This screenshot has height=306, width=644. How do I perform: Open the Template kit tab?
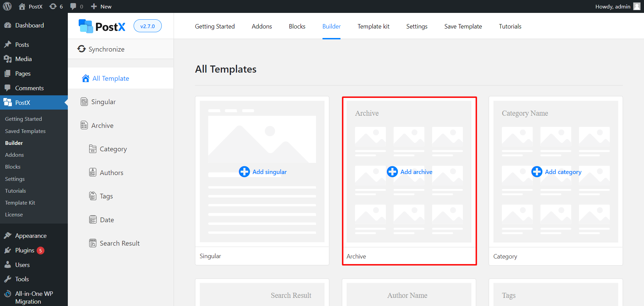373,26
